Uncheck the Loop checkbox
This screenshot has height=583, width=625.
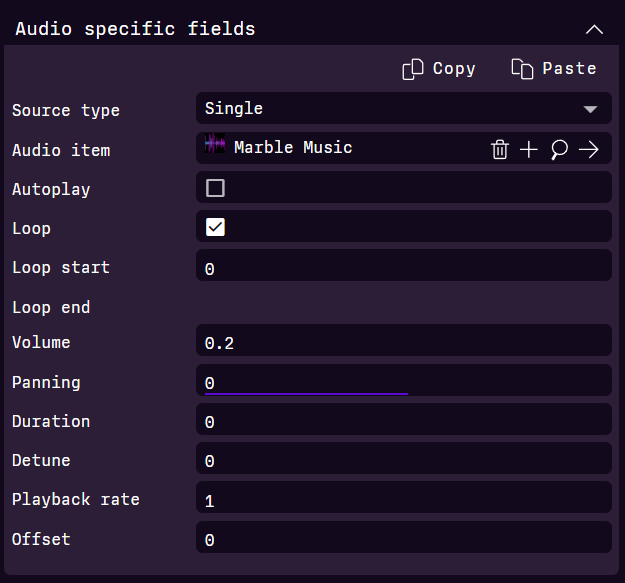(x=215, y=227)
